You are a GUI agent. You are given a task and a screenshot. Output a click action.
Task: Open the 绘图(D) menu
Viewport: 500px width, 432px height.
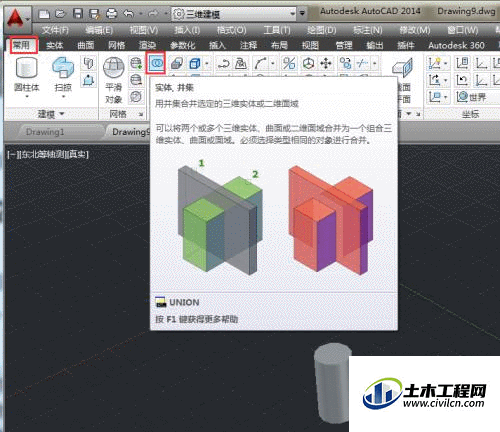[322, 30]
